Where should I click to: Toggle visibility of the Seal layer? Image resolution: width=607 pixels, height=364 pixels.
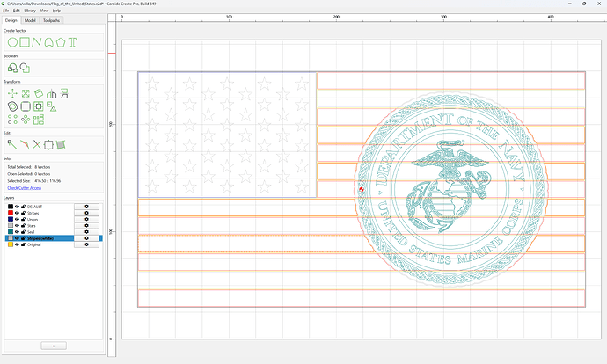click(x=17, y=232)
